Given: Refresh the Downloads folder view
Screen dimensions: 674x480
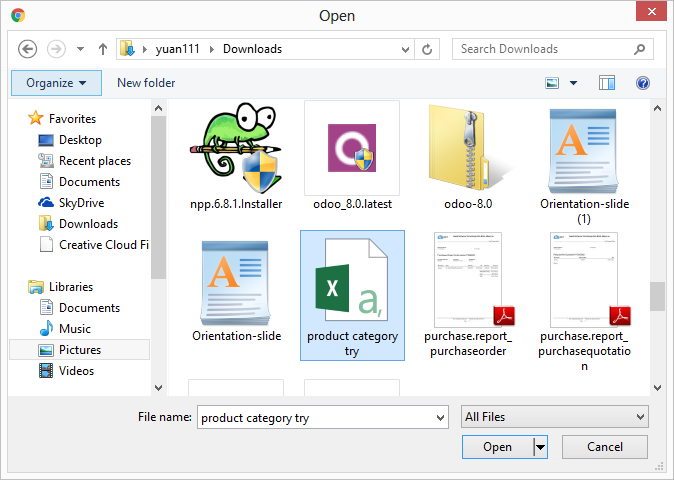Looking at the screenshot, I should 427,49.
